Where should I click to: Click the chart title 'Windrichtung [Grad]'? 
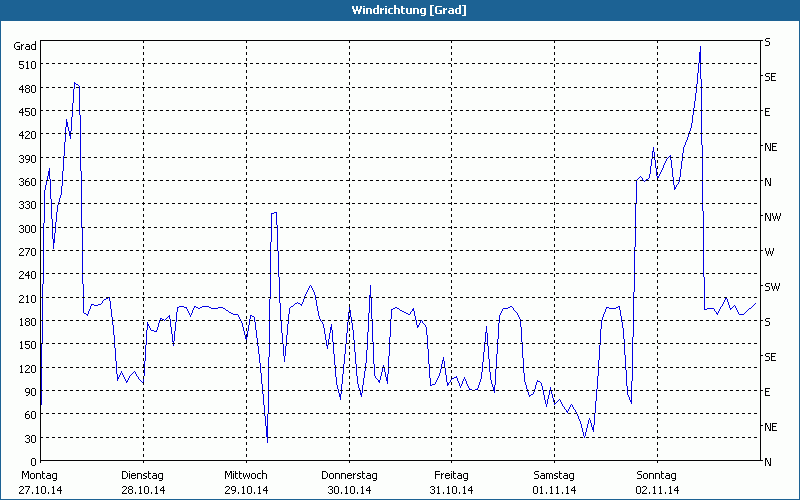tap(409, 10)
